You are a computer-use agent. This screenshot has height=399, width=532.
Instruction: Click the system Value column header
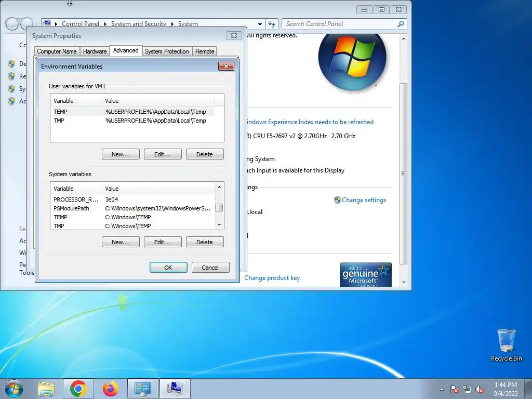pos(158,189)
